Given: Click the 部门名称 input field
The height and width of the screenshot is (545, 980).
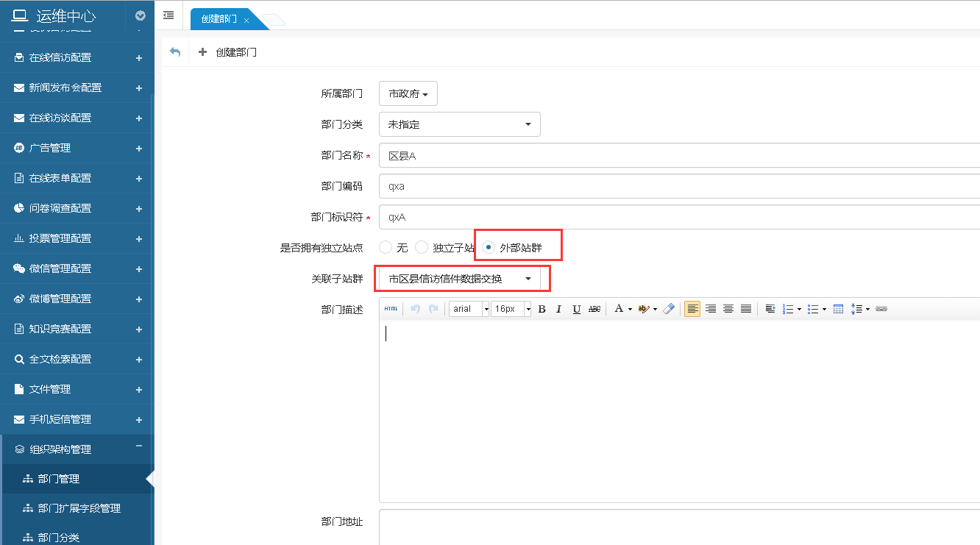Looking at the screenshot, I should click(677, 155).
